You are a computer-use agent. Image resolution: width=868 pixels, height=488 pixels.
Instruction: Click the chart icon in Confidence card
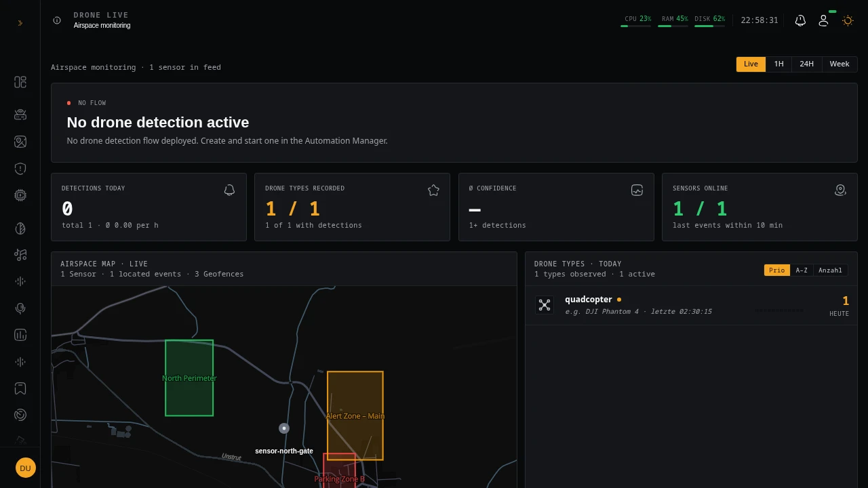click(637, 190)
